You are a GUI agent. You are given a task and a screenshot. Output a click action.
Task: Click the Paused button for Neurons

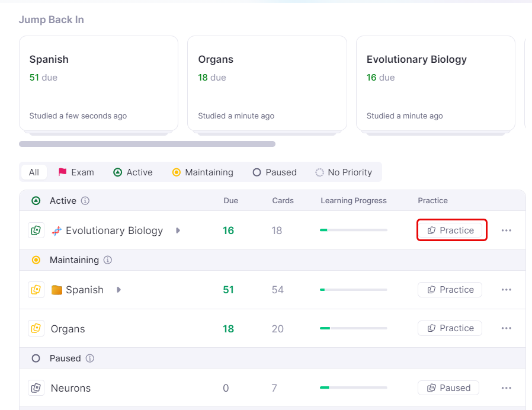pos(448,388)
